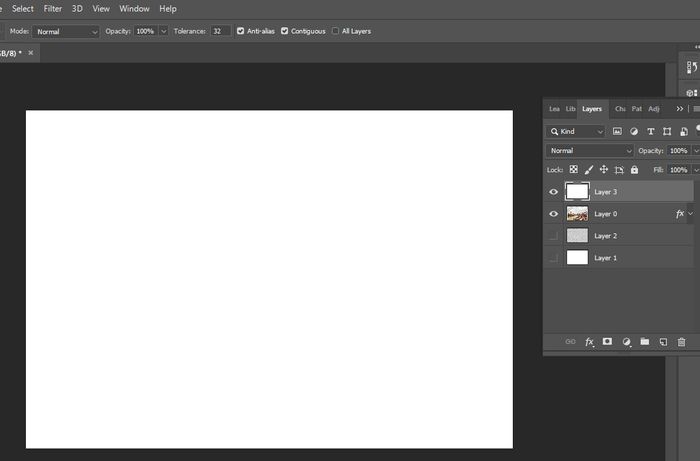Viewport: 700px width, 461px height.
Task: Switch to the Adjustments panel tab
Action: point(654,109)
